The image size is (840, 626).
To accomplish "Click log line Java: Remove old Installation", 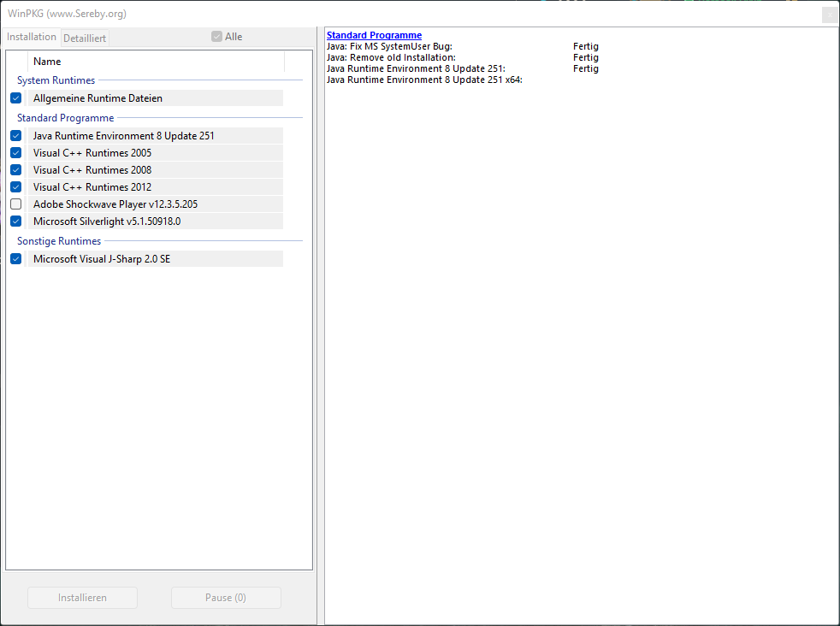I will (391, 57).
